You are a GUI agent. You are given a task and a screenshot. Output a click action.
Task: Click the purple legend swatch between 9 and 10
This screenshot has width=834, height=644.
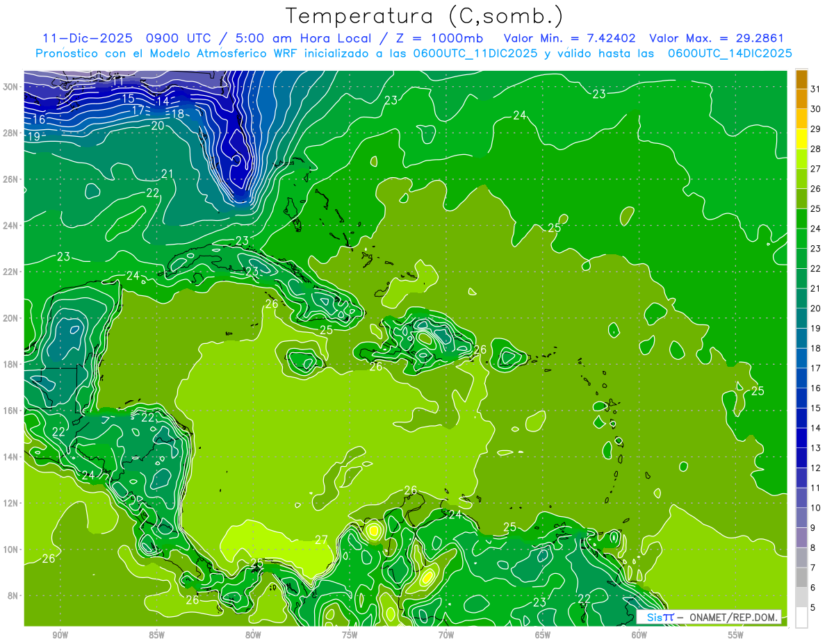point(801,518)
